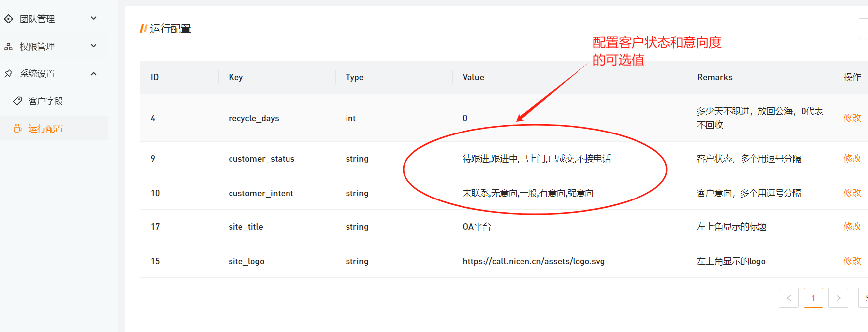Click the customer_intent key cell
Image resolution: width=868 pixels, height=332 pixels.
click(x=261, y=193)
